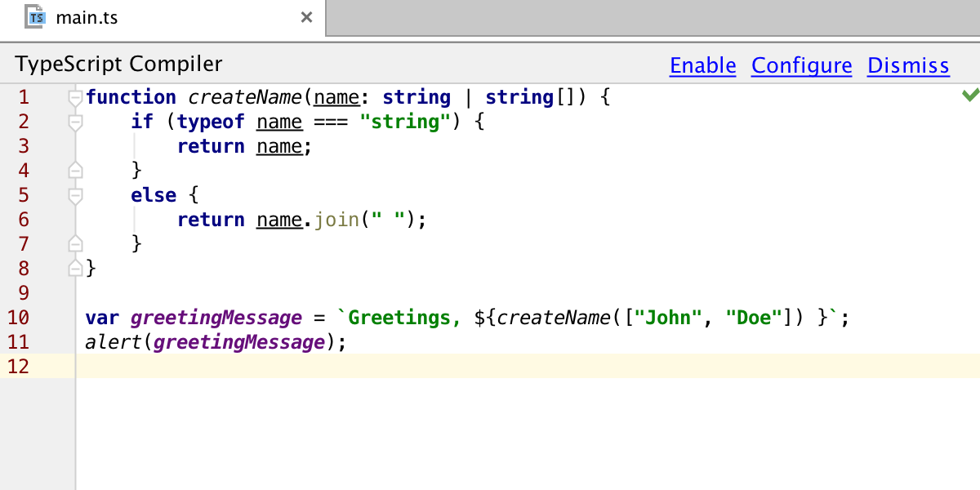
Task: Click line number 9 in the gutter
Action: [x=23, y=293]
